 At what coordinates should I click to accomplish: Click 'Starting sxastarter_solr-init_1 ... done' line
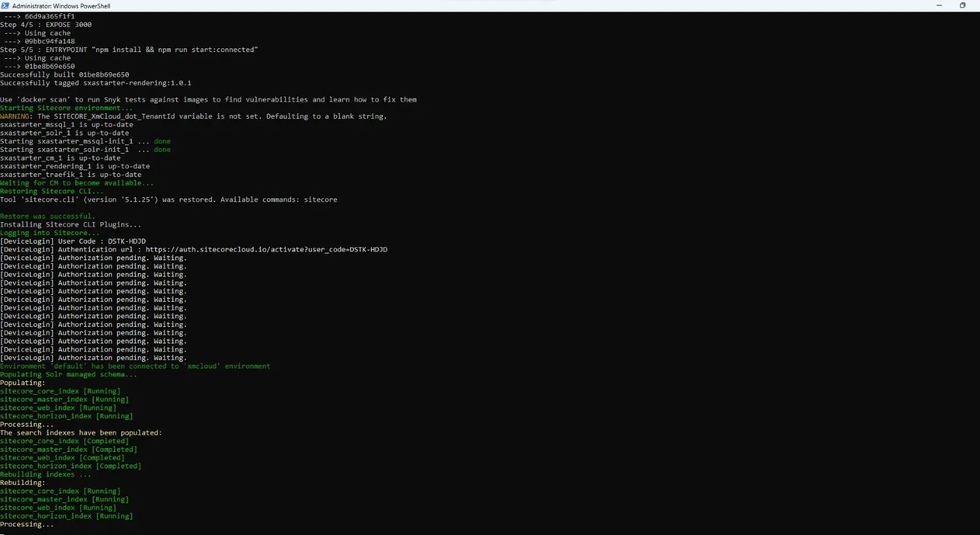[85, 149]
